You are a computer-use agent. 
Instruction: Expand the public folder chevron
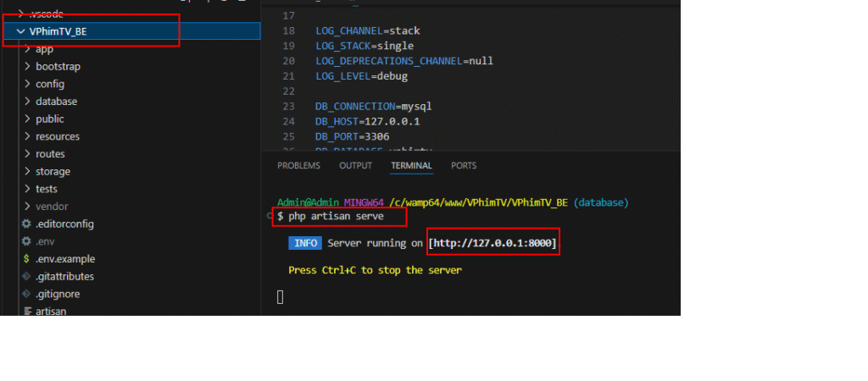pos(27,119)
